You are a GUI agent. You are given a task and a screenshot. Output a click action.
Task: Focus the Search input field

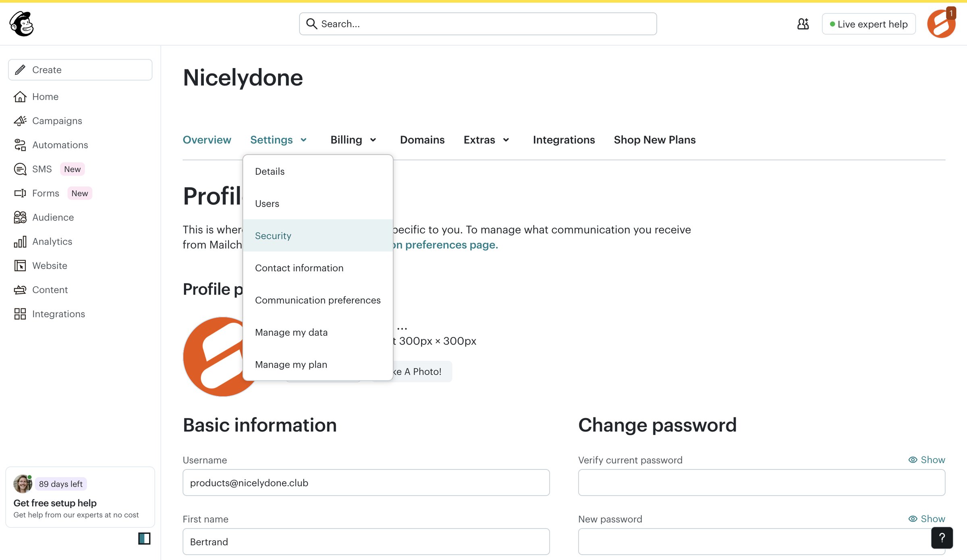point(478,24)
